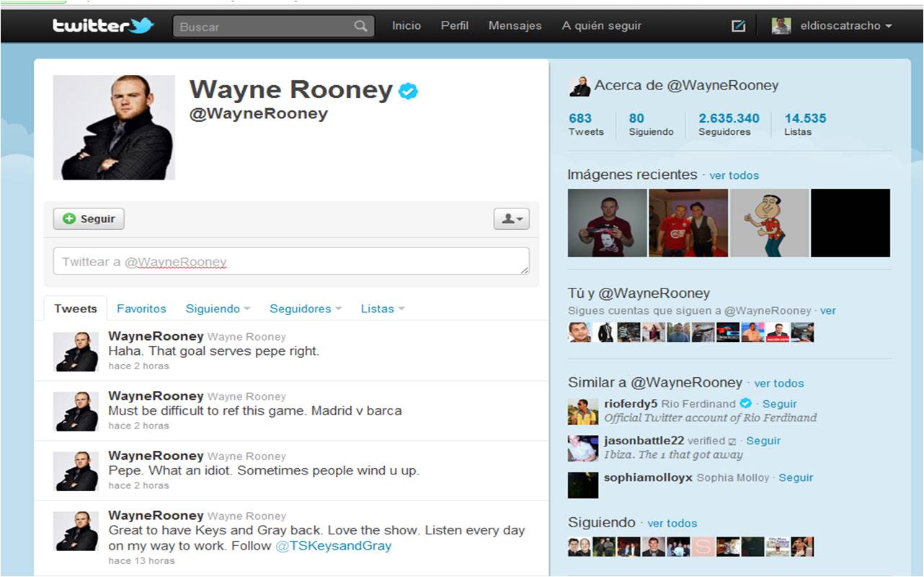924x577 pixels.
Task: Open Wayne Rooney's large profile photo
Action: coord(114,127)
